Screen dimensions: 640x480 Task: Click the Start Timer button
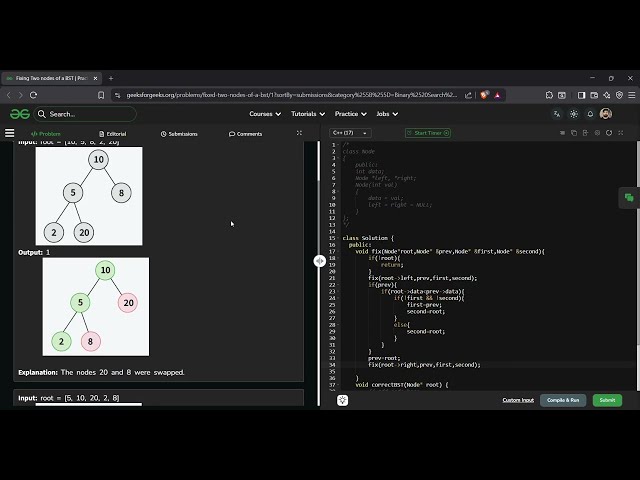pos(428,133)
